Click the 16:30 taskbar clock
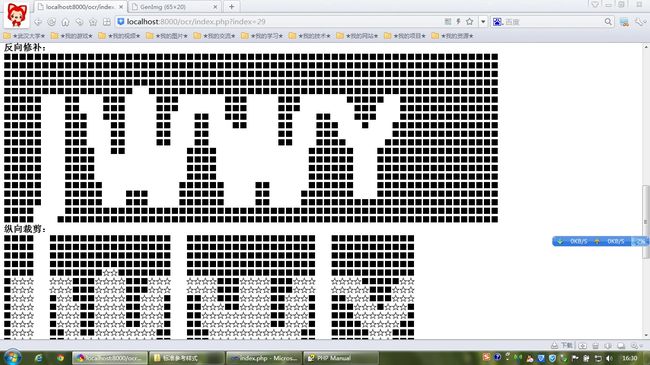The height and width of the screenshot is (365, 650). pos(630,358)
